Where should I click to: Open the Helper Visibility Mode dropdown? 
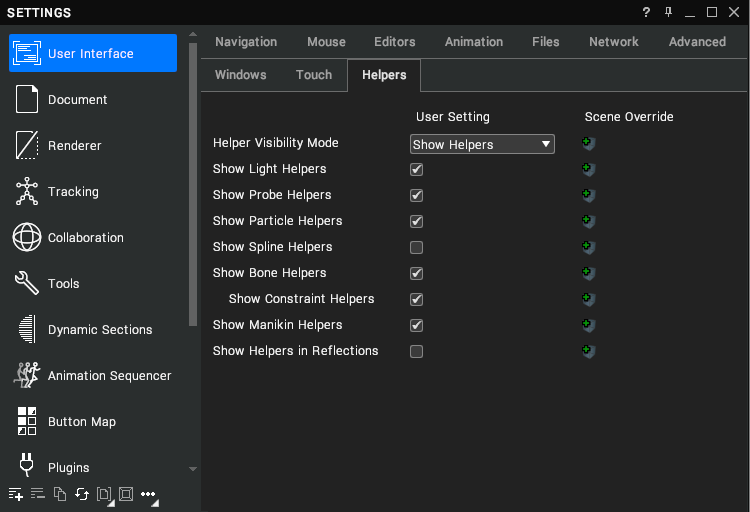point(482,144)
